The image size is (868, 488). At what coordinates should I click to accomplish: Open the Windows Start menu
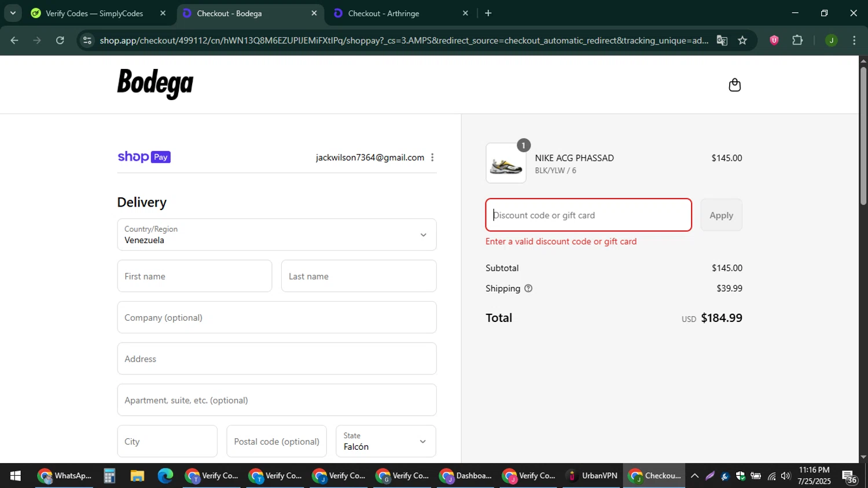tap(16, 476)
